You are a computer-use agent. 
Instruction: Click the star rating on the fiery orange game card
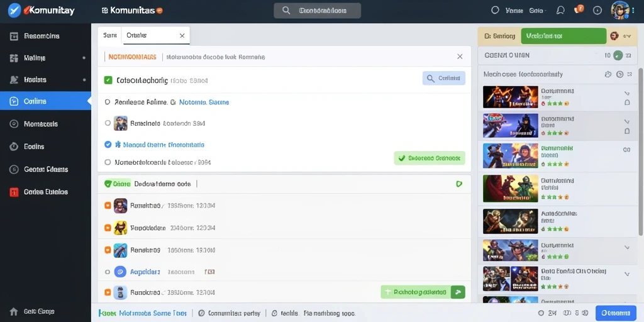[x=555, y=104]
